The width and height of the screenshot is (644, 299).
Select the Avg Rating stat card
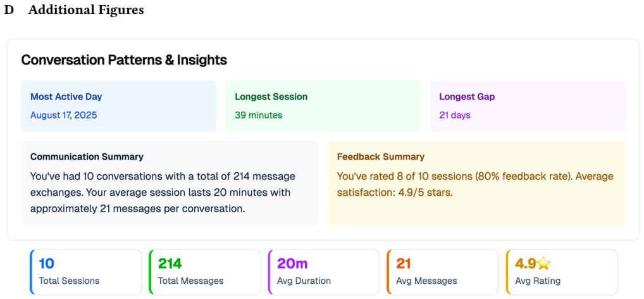point(562,272)
